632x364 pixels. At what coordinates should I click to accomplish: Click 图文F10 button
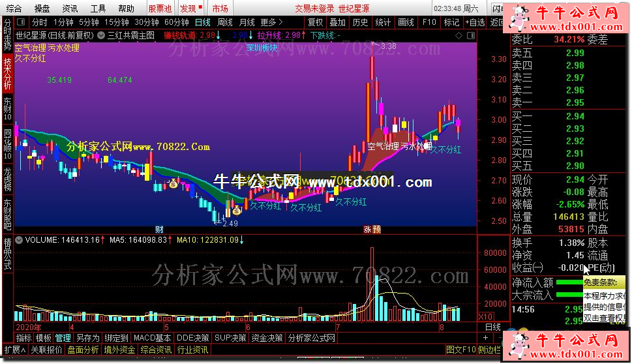tap(460, 350)
